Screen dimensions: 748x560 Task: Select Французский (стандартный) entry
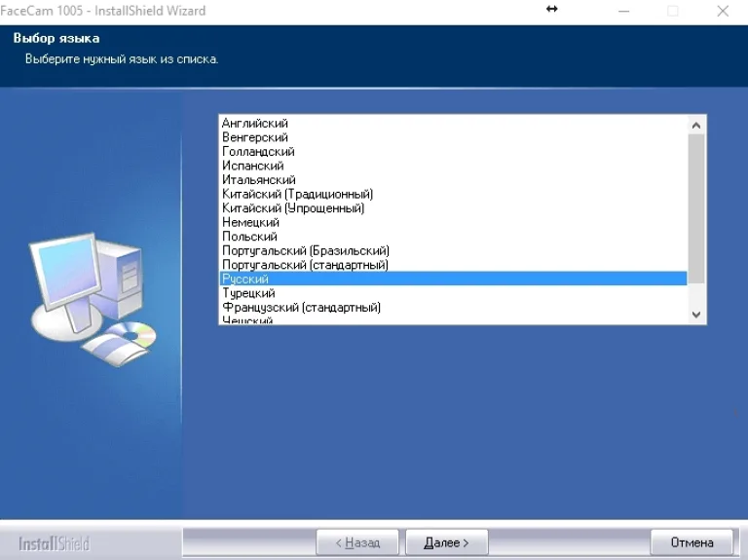click(453, 307)
